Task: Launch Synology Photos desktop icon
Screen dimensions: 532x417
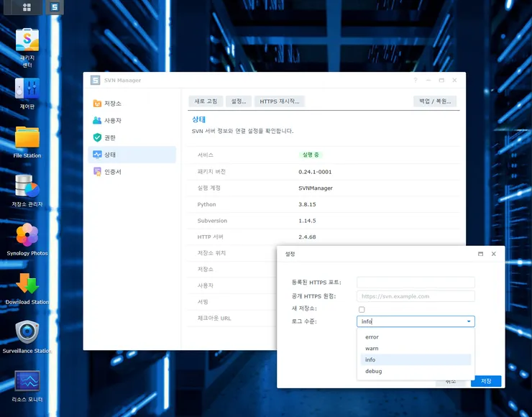Action: (27, 235)
